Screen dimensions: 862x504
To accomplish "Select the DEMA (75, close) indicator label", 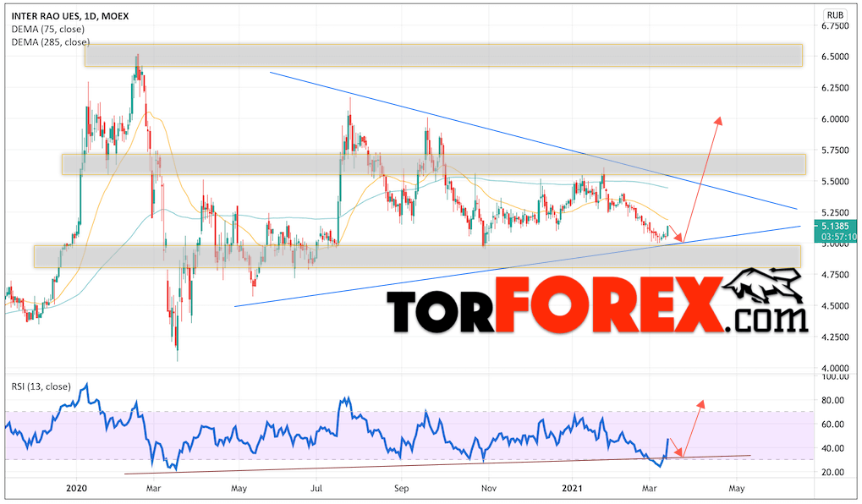I will (x=48, y=29).
